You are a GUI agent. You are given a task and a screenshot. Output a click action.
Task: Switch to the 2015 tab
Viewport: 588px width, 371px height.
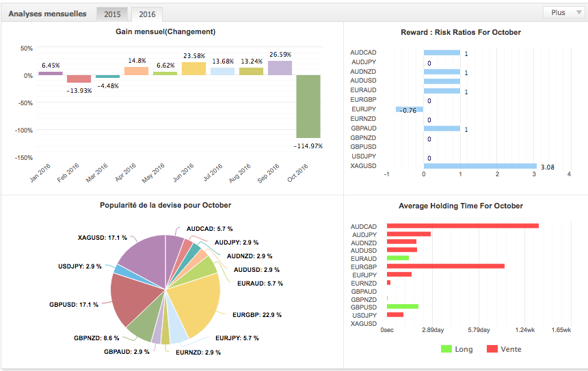tap(112, 14)
